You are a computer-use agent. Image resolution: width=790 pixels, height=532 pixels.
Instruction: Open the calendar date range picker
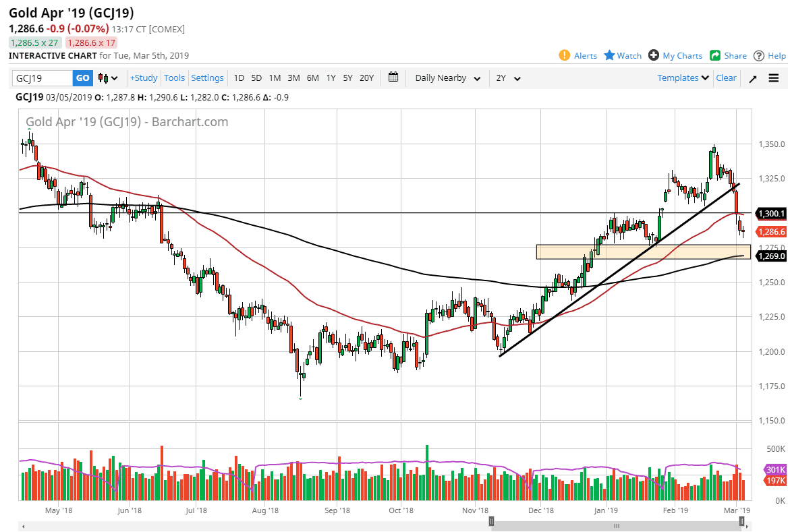tap(394, 78)
